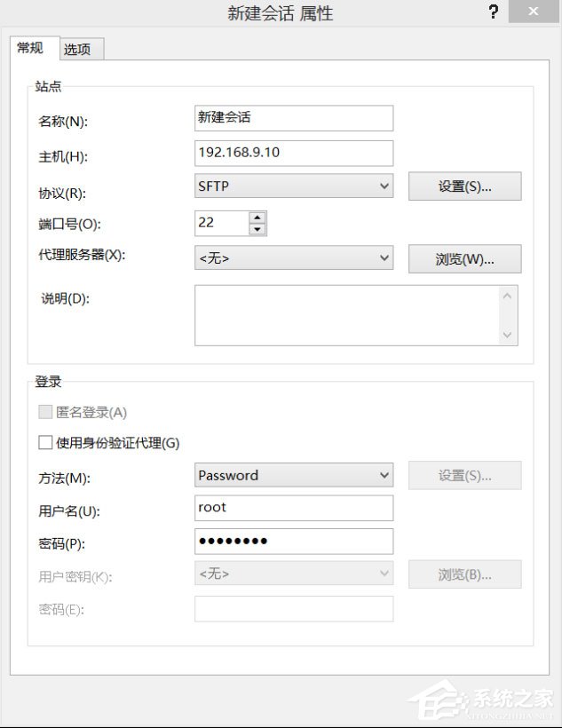This screenshot has width=562, height=728.
Task: Focus the 密码(P) password field
Action: 293,541
